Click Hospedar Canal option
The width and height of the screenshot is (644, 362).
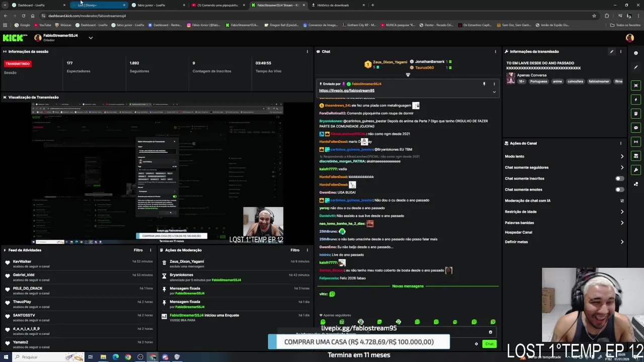(x=518, y=232)
